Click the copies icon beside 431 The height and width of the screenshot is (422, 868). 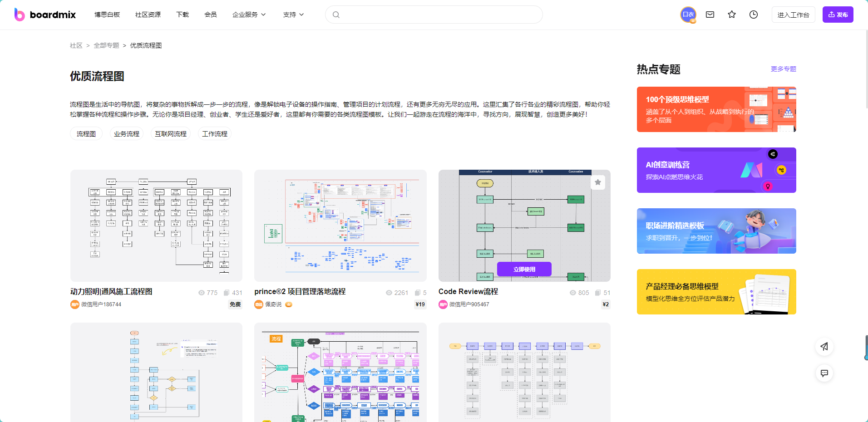227,293
